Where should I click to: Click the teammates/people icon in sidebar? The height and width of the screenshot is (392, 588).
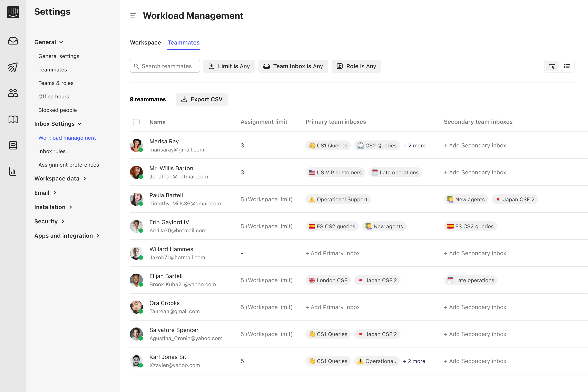13,93
